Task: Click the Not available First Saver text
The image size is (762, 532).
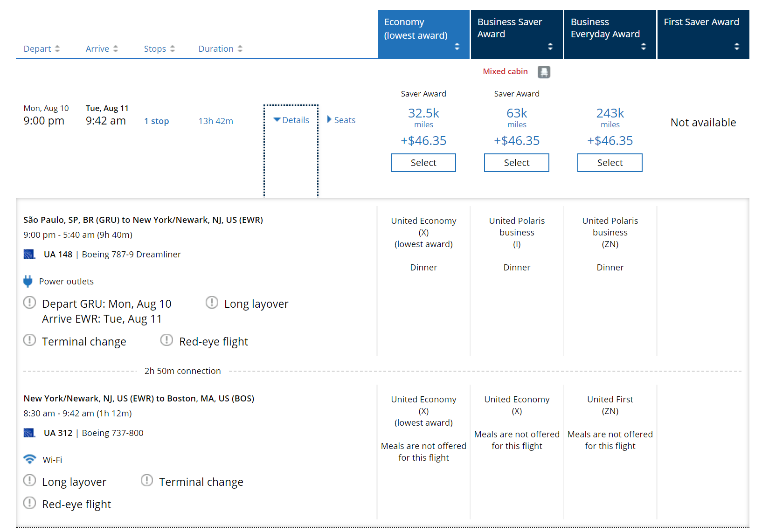Action: point(703,122)
